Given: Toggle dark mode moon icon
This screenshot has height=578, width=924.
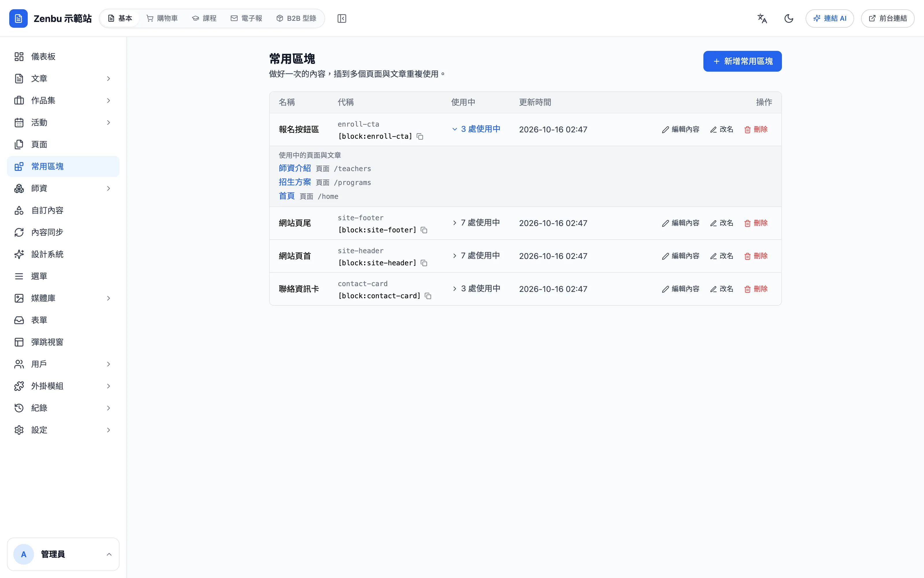Looking at the screenshot, I should coord(789,18).
